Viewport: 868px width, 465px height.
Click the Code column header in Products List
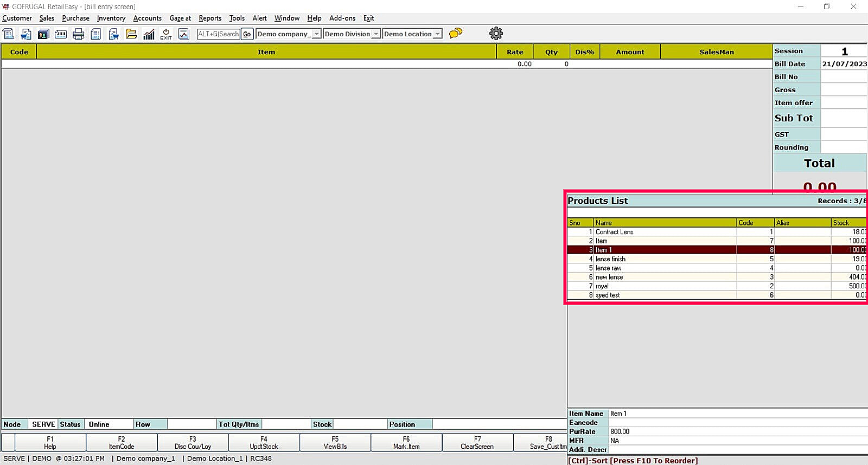755,223
